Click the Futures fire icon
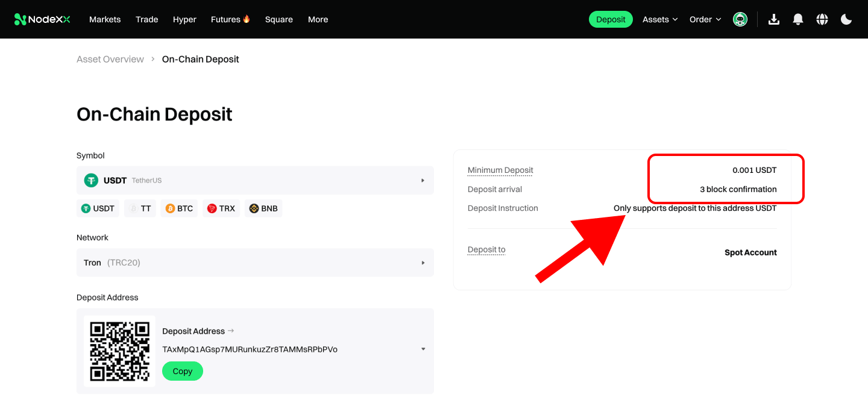868x412 pixels. click(x=247, y=19)
